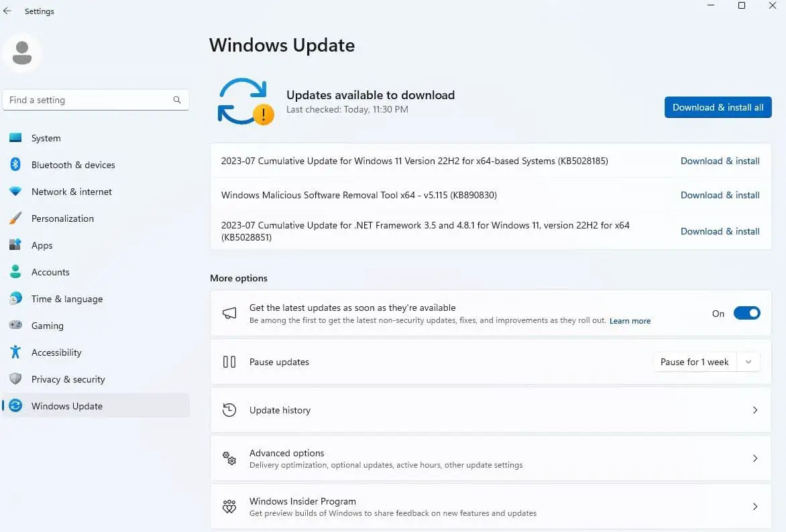Click the Bluetooth & devices icon

coord(15,165)
